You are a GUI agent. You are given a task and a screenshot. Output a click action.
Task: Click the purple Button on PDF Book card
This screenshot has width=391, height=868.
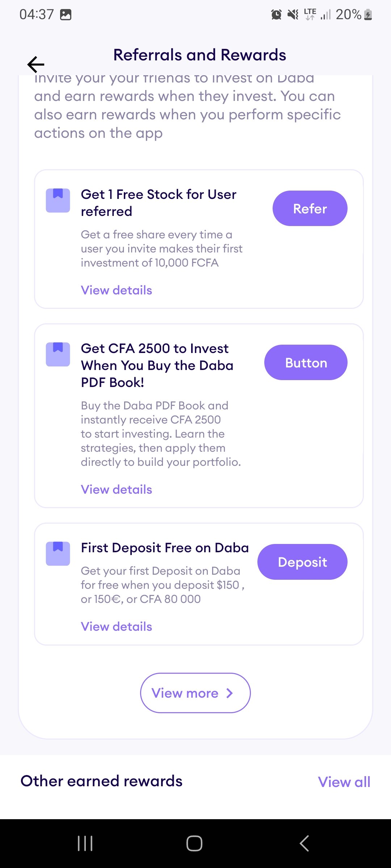tap(306, 362)
